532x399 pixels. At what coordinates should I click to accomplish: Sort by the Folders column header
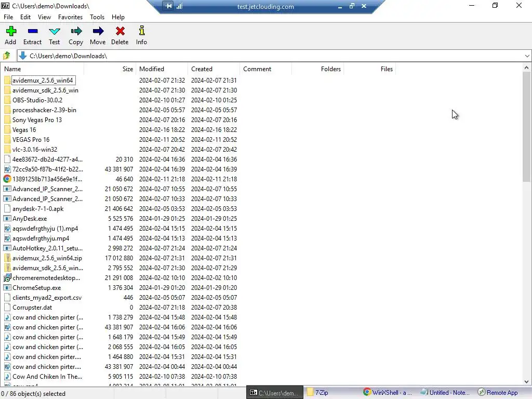coord(317,69)
